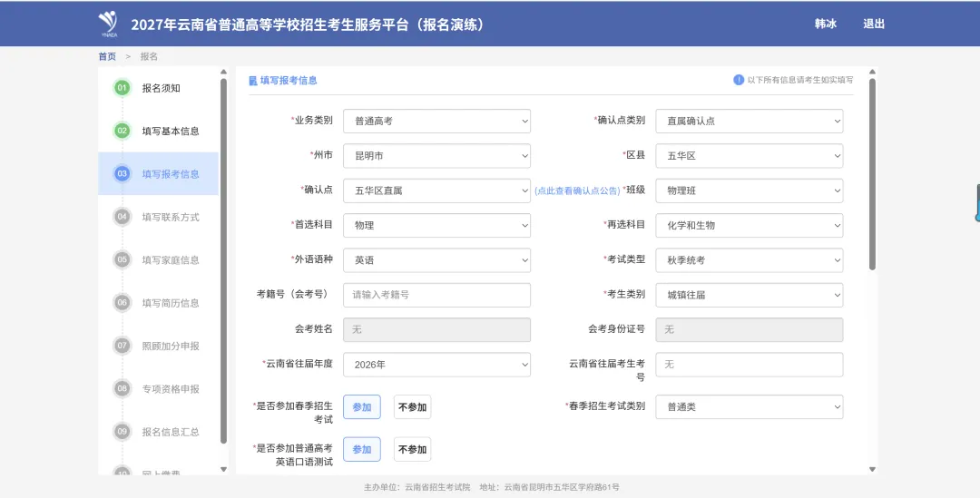Choose 参加 for 英语口语测试

tap(362, 449)
